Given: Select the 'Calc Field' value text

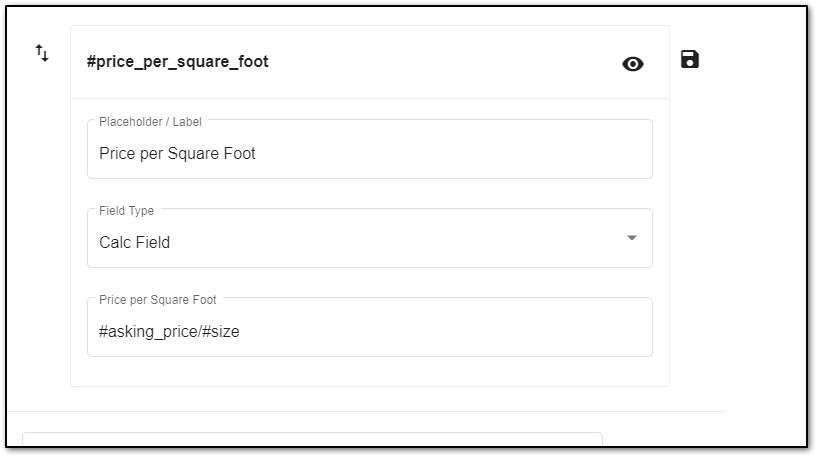Looking at the screenshot, I should click(134, 242).
